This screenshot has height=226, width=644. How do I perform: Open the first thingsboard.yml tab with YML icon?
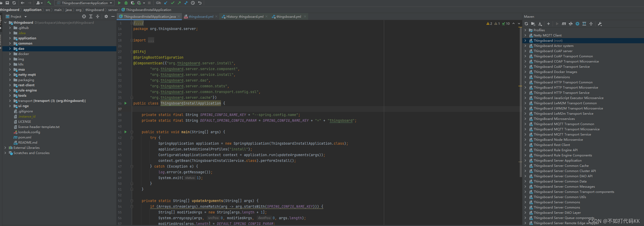pyautogui.click(x=201, y=16)
